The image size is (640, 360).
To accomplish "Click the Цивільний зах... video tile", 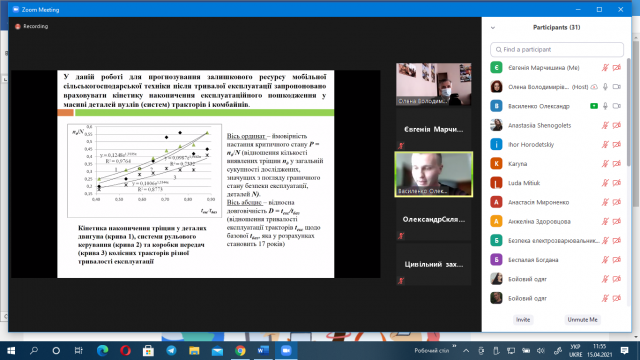I will coord(433,264).
